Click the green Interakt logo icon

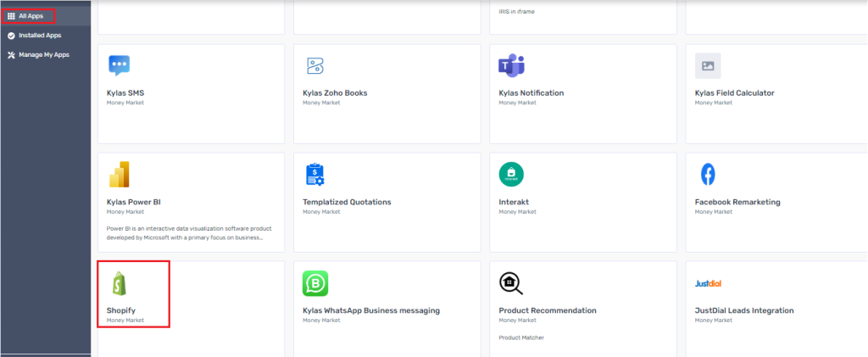tap(511, 175)
